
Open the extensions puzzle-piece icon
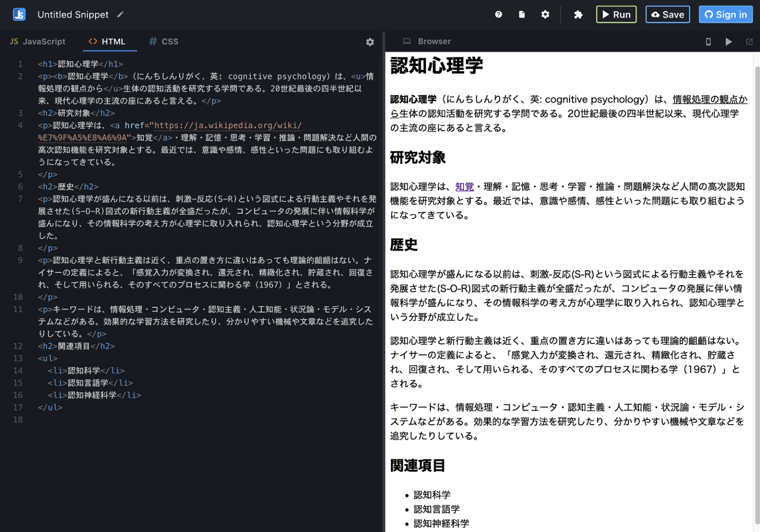pos(578,14)
